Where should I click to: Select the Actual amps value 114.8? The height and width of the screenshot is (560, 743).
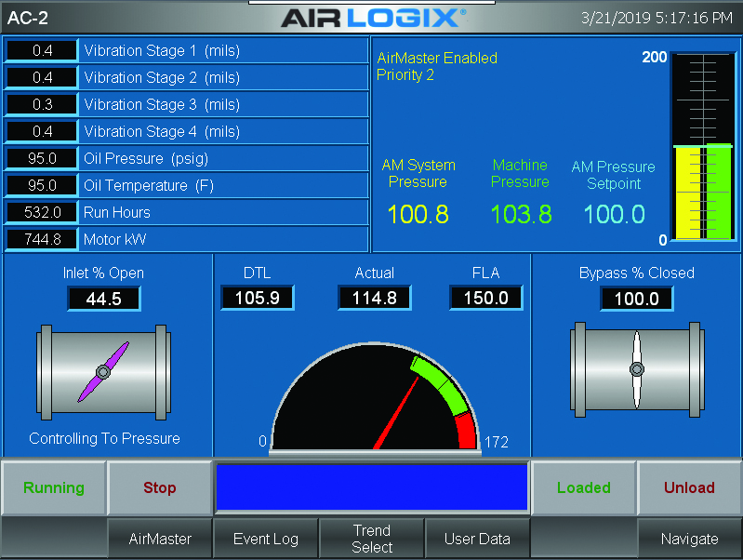375,298
